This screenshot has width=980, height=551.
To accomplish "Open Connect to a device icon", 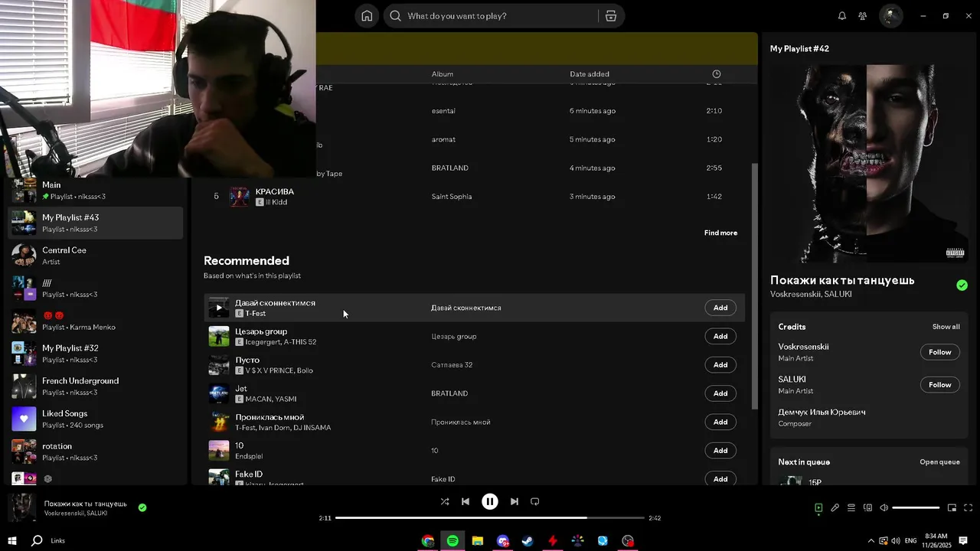I will click(867, 507).
